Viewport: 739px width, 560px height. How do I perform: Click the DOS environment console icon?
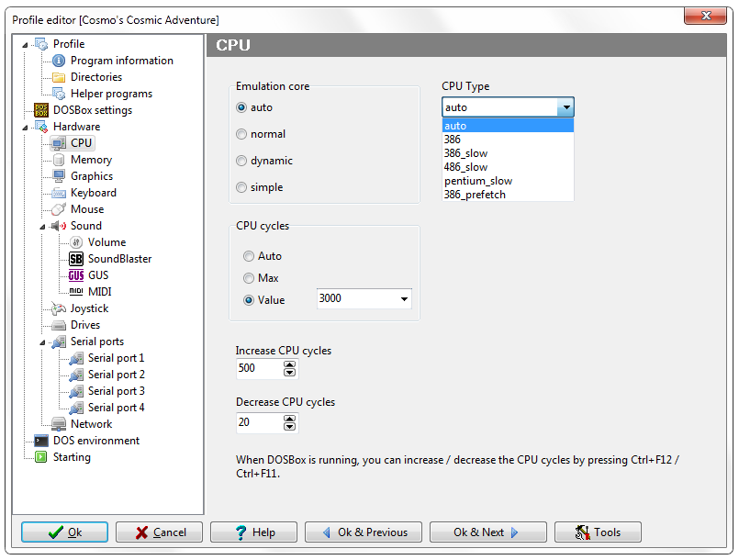[41, 441]
